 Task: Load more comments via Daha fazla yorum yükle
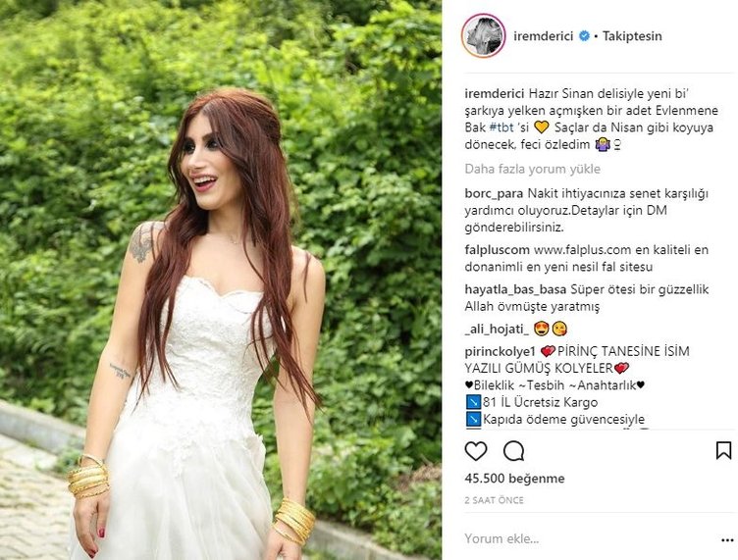point(532,169)
